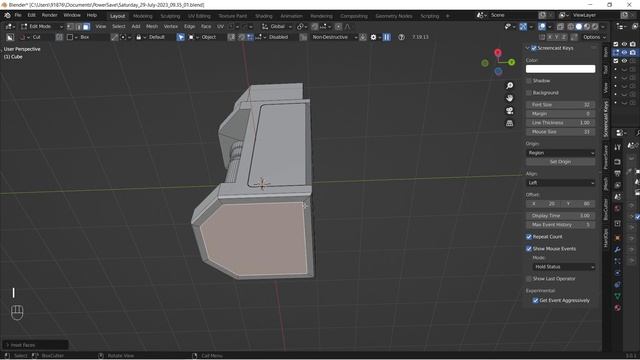Toggle the show gizmo icon
Image resolution: width=640 pixels, height=360 pixels.
(523, 27)
